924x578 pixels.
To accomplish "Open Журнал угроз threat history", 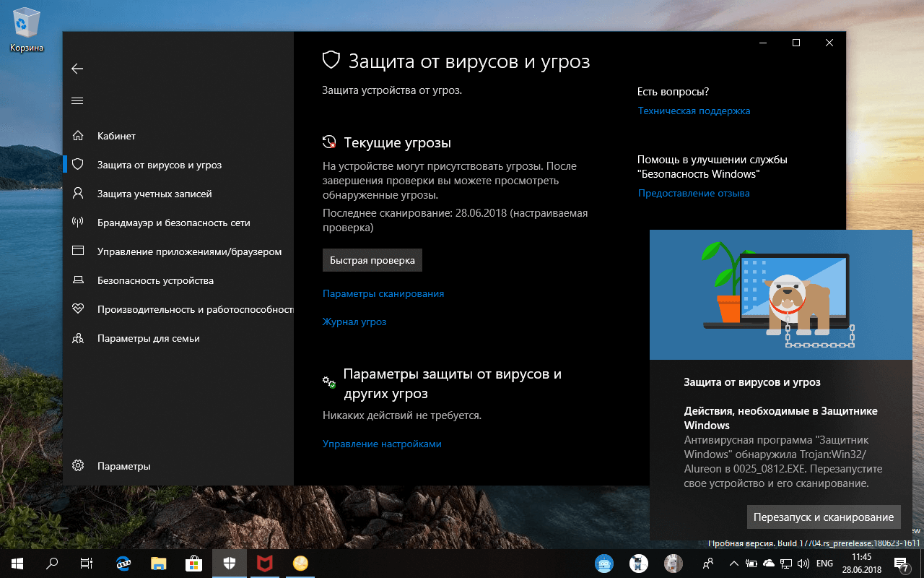I will (x=354, y=322).
